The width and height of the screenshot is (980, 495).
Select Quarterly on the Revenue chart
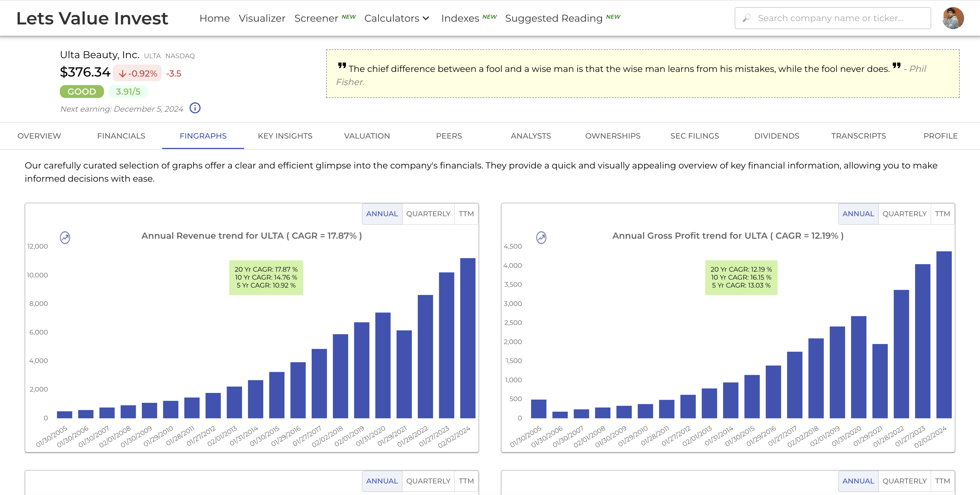[428, 214]
